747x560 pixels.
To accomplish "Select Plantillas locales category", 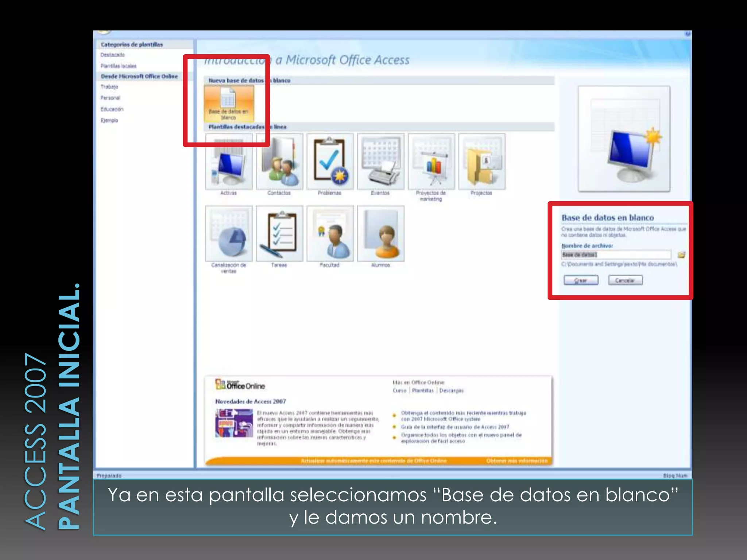I will coord(119,66).
